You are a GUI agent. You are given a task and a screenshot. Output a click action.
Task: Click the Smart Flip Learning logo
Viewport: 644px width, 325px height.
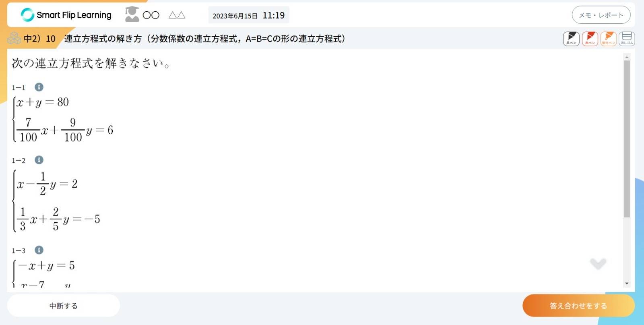66,15
